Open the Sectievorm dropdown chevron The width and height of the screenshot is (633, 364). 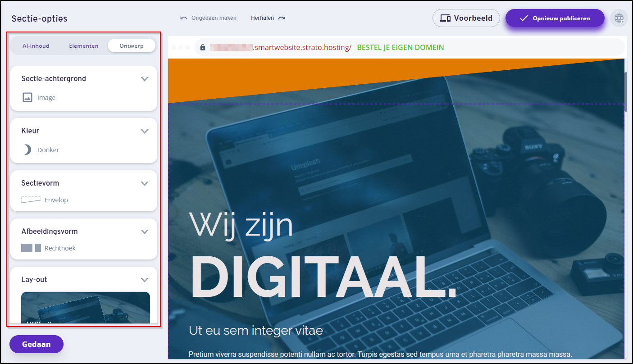click(145, 183)
